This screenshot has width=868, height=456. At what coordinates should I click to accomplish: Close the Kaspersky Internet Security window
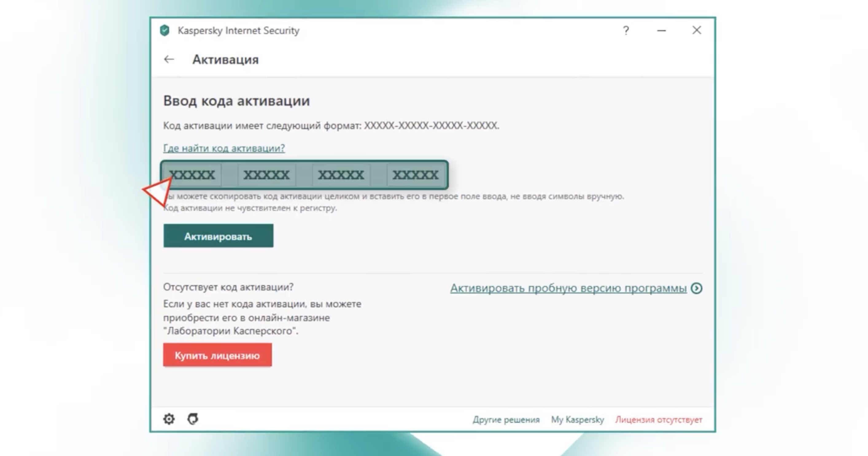(697, 30)
